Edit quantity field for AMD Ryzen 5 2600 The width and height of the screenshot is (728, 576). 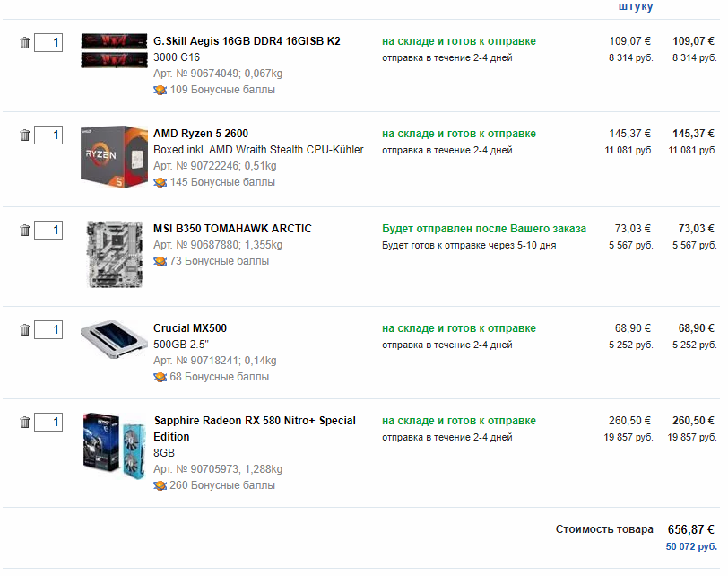pos(48,135)
